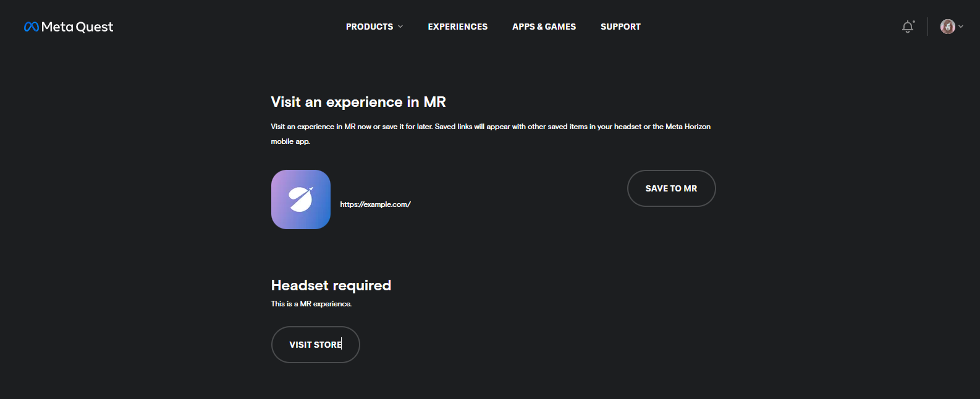Click the "Saved links will appear" description text
980x399 pixels.
point(491,134)
